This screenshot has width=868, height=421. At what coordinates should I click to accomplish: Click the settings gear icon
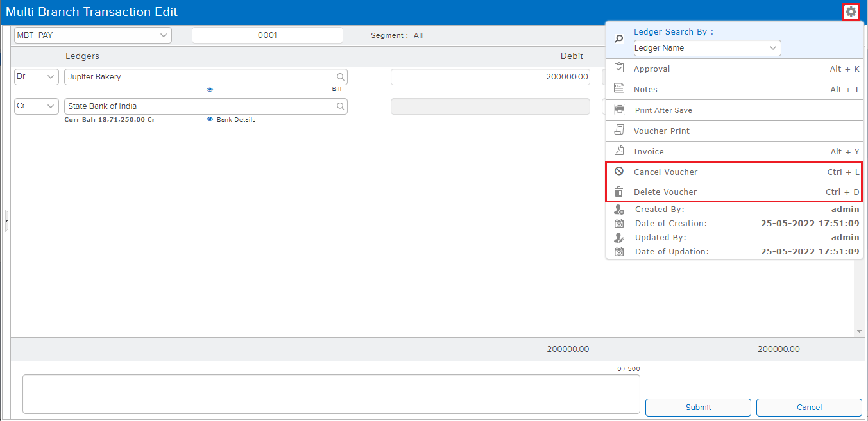click(x=851, y=12)
